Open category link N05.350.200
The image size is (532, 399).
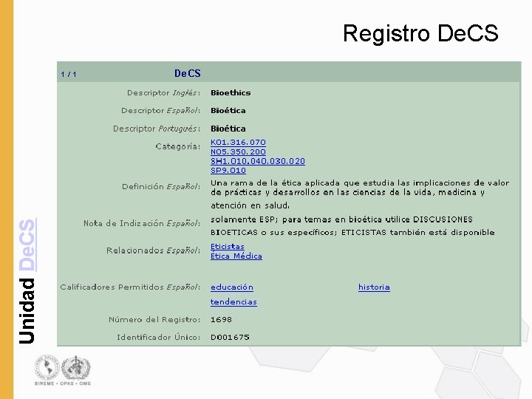pyautogui.click(x=238, y=151)
